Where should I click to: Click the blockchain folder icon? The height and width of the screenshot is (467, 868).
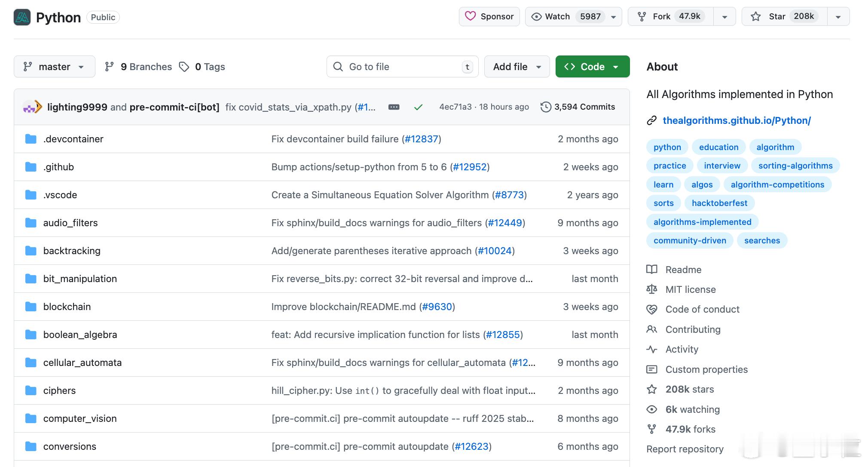click(31, 307)
